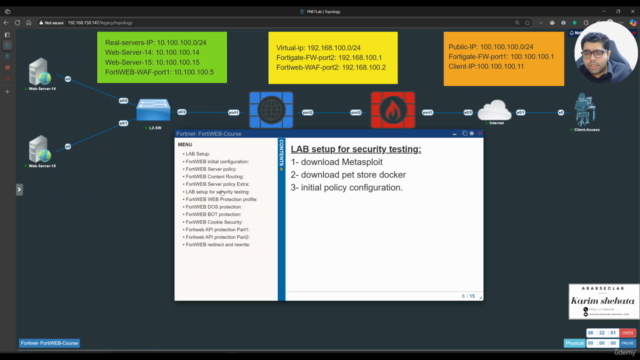
Task: Open the Copilot icon in browser toolbar
Action: click(x=633, y=23)
